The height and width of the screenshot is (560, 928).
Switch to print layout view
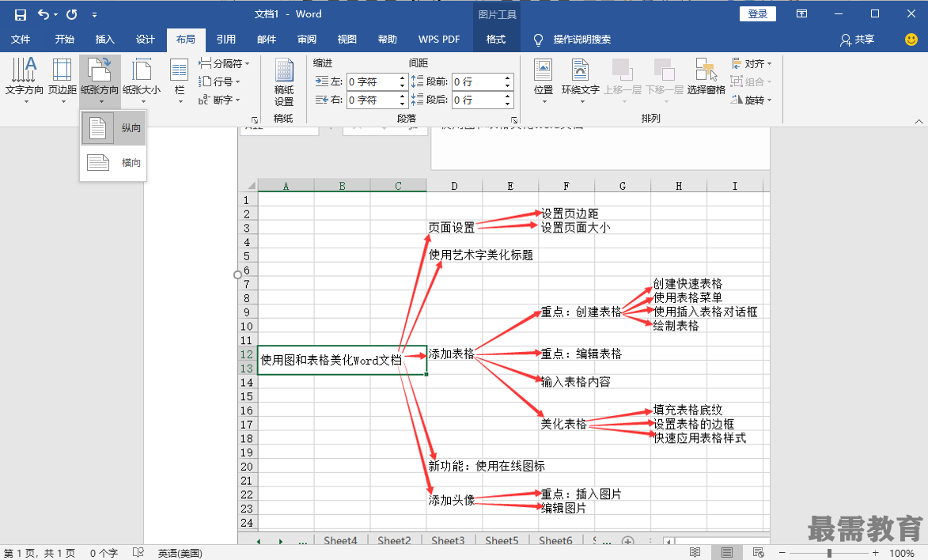[x=727, y=553]
